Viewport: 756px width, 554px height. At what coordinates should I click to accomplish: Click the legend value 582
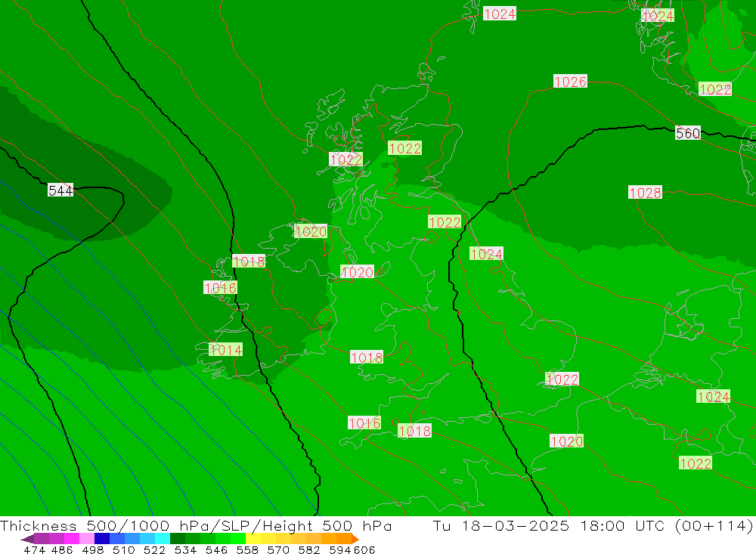pos(308,549)
